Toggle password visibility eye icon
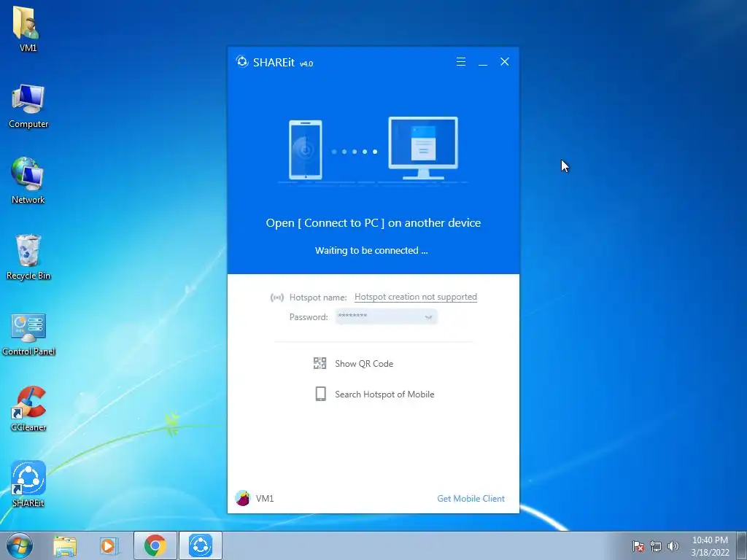The image size is (747, 560). [428, 317]
